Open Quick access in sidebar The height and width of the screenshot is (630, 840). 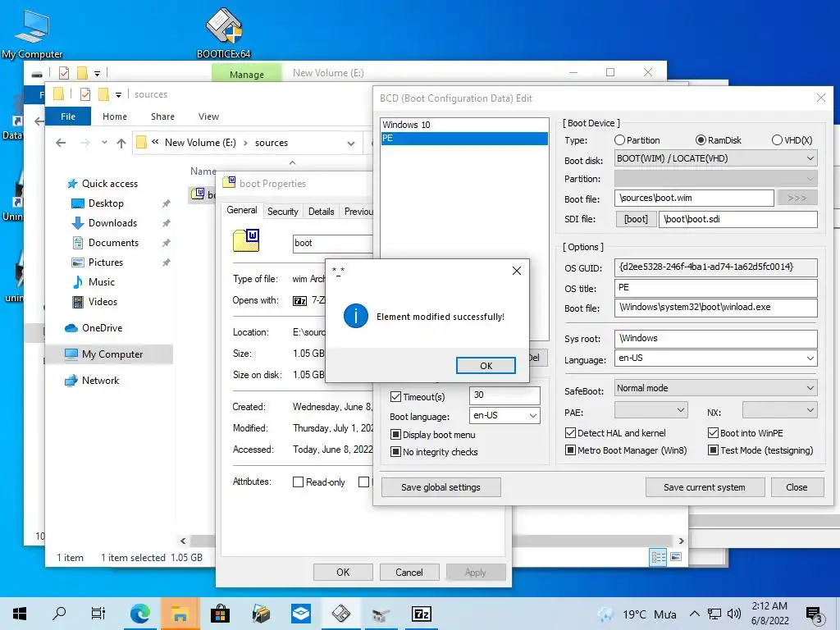coord(110,184)
